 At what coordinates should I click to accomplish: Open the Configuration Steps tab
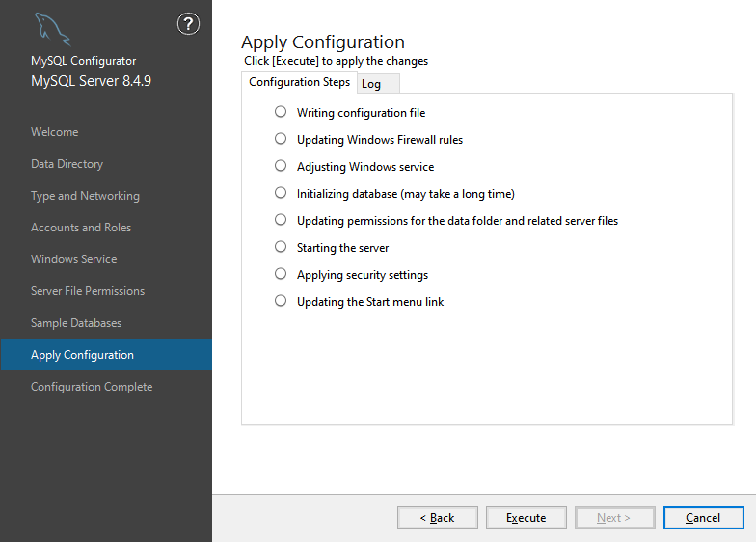(x=299, y=82)
